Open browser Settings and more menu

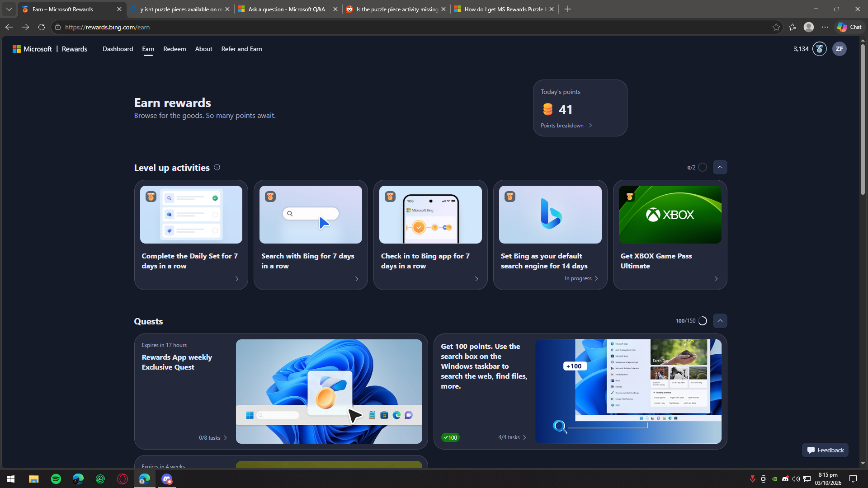point(825,27)
